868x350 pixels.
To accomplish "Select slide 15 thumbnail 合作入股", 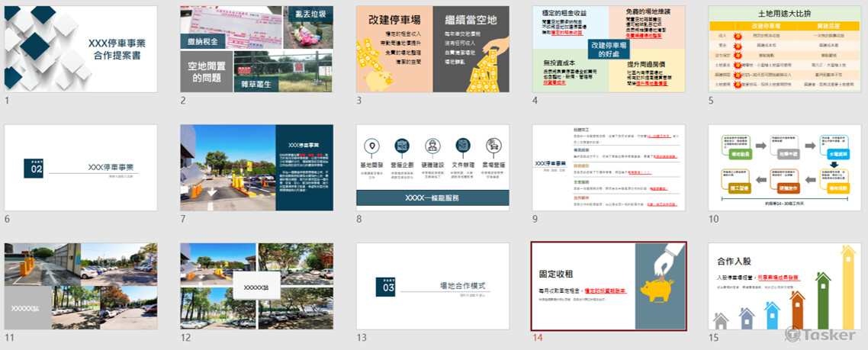I will [785, 286].
